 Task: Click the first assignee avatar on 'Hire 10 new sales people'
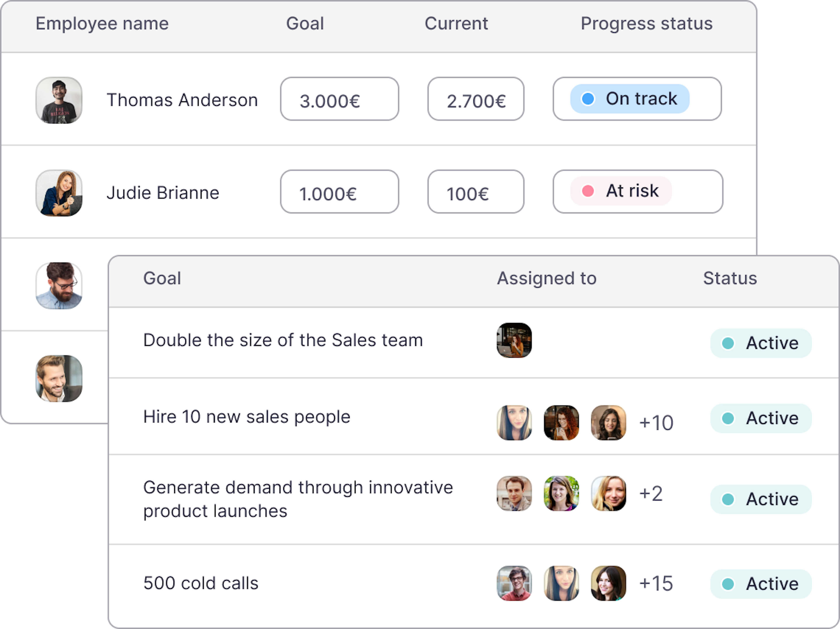514,422
